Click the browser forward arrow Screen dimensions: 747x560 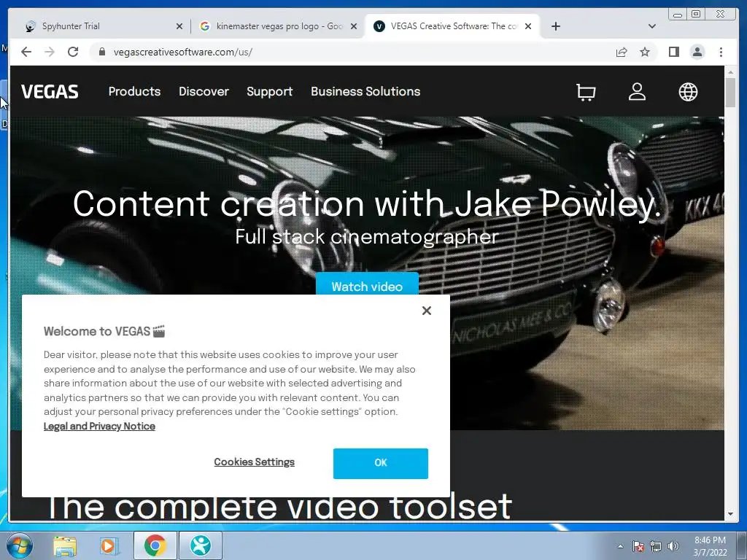(50, 52)
